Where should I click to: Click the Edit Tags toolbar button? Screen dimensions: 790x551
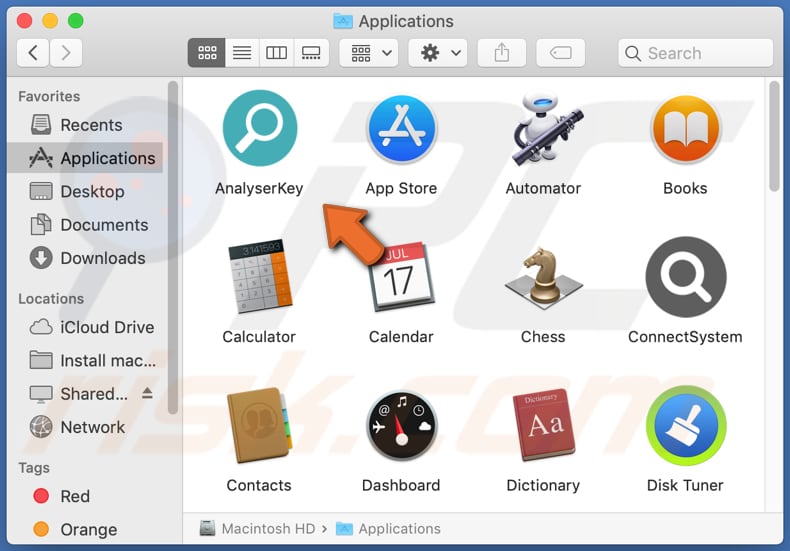click(560, 53)
